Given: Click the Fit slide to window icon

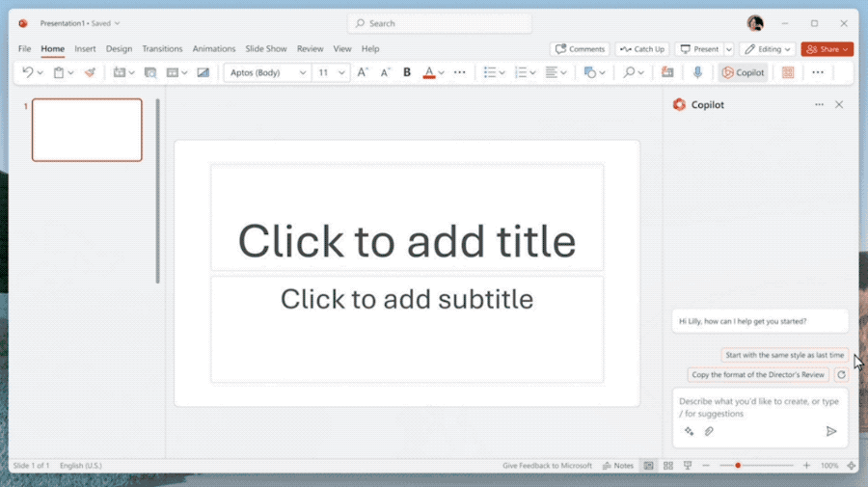Looking at the screenshot, I should tap(851, 466).
